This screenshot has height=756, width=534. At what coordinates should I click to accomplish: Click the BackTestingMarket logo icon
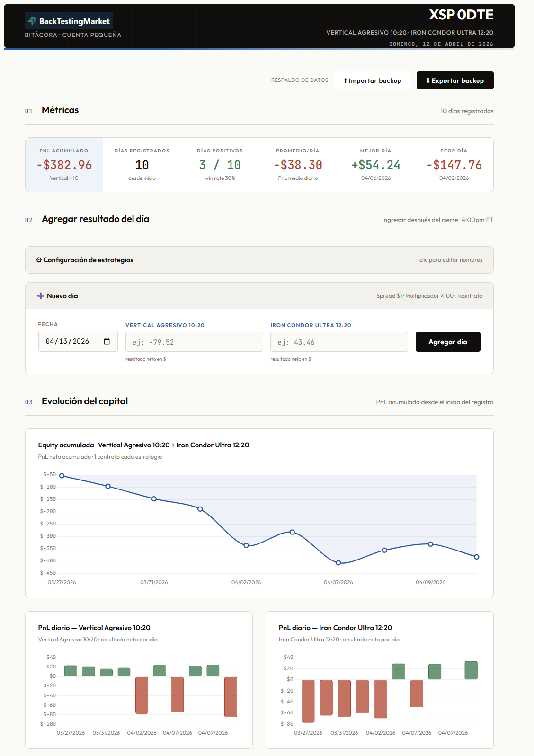[32, 21]
